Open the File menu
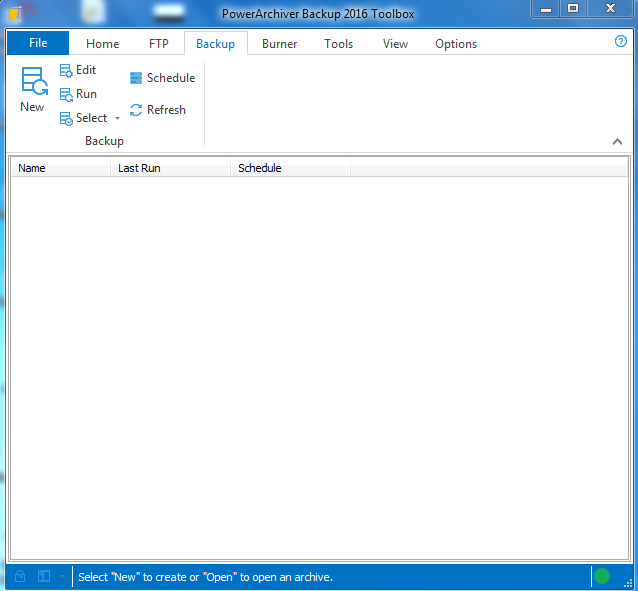This screenshot has height=591, width=638. tap(38, 43)
